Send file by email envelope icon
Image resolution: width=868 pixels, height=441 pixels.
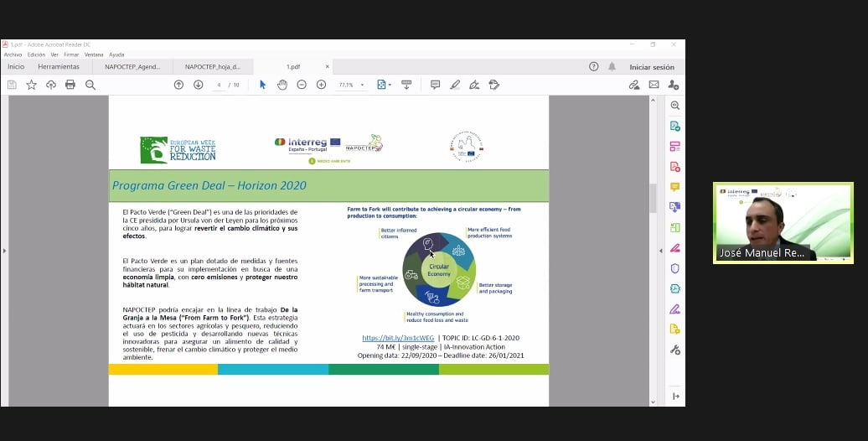tap(654, 85)
